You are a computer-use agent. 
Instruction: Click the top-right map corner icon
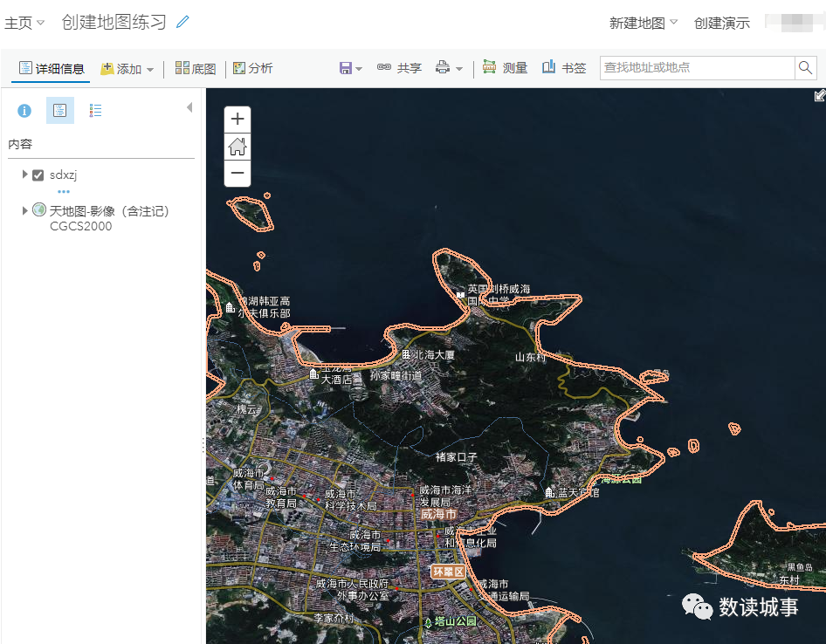pyautogui.click(x=820, y=95)
